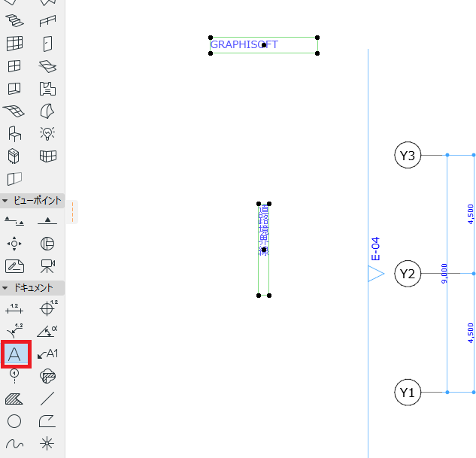This screenshot has width=476, height=458.
Task: Select the Text tool
Action: click(15, 353)
